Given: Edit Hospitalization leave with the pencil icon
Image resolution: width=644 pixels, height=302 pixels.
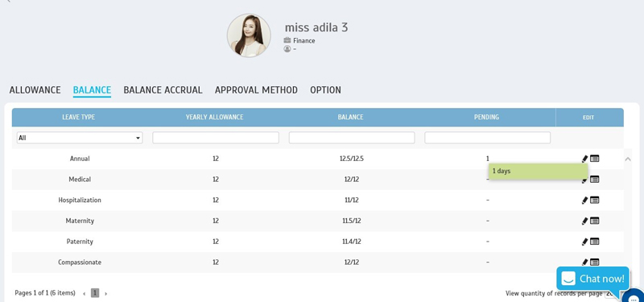Looking at the screenshot, I should (585, 200).
